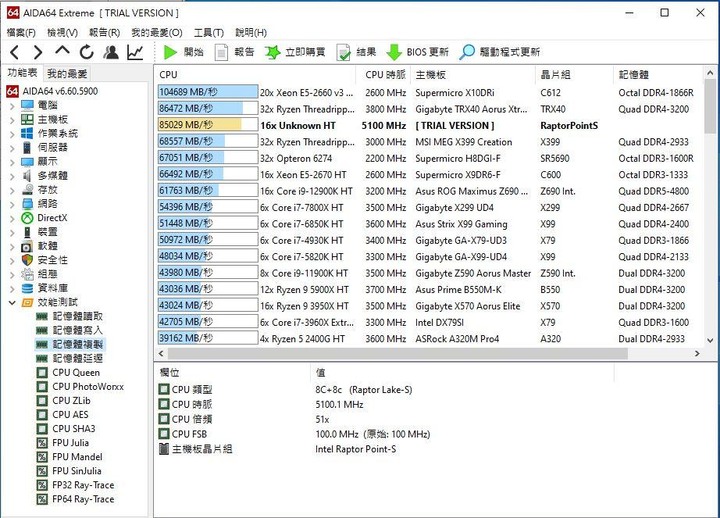The width and height of the screenshot is (720, 518).
Task: Select the FPU Mandel benchmark
Action: (70, 457)
